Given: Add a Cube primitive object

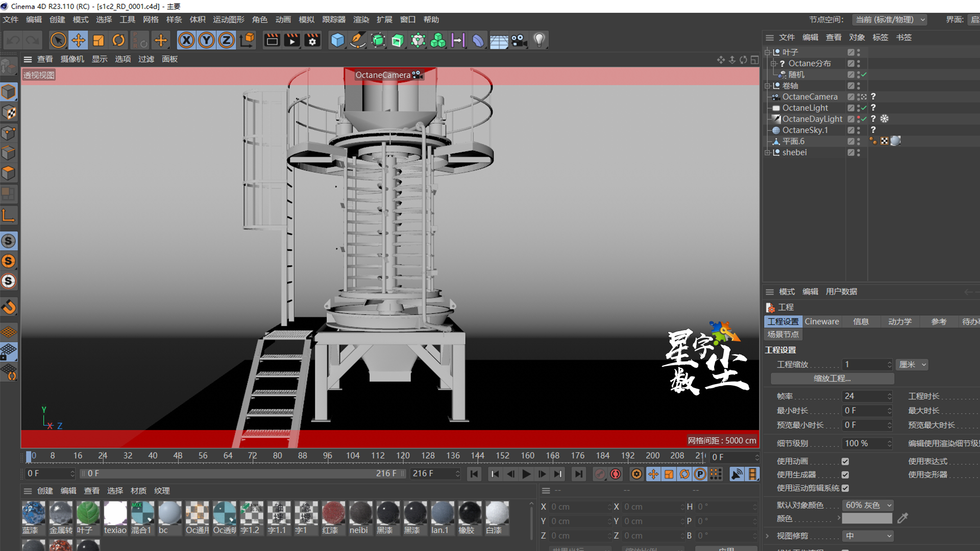Looking at the screenshot, I should coord(337,40).
